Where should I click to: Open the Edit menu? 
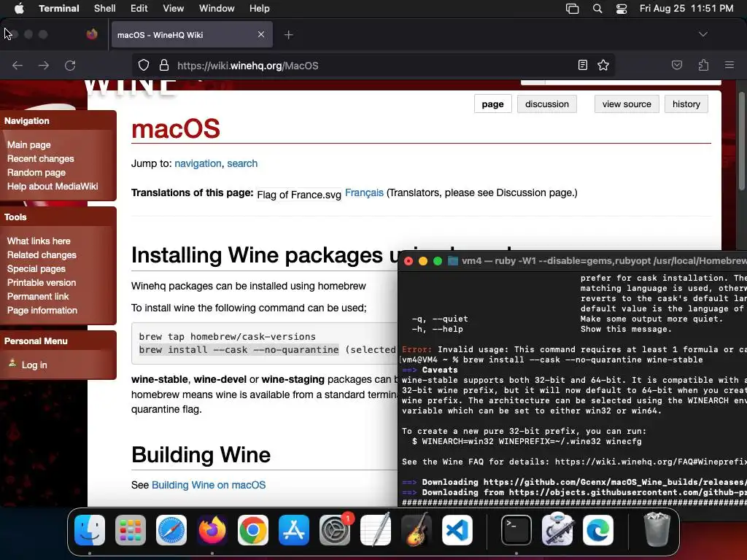[139, 9]
